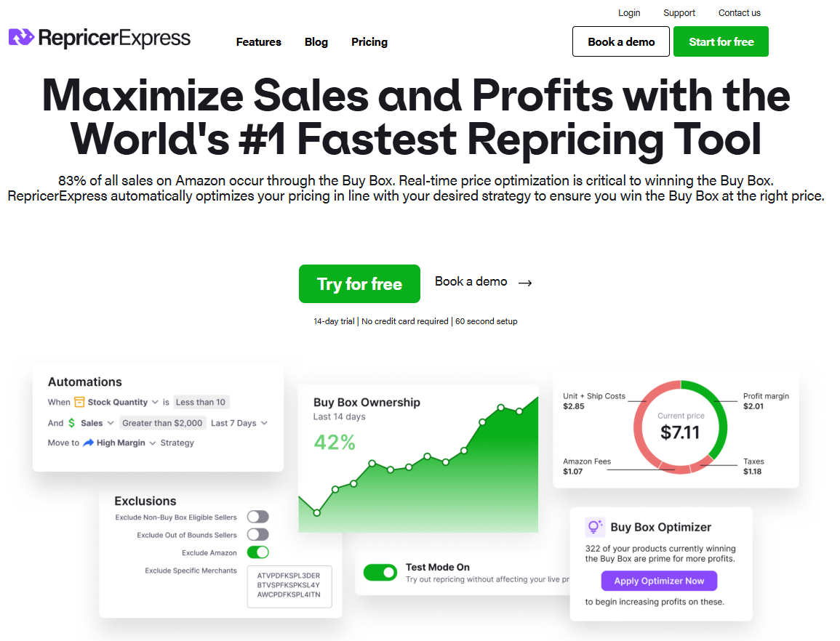Click the $7.11 current price donut chart
The height and width of the screenshot is (641, 840).
680,427
